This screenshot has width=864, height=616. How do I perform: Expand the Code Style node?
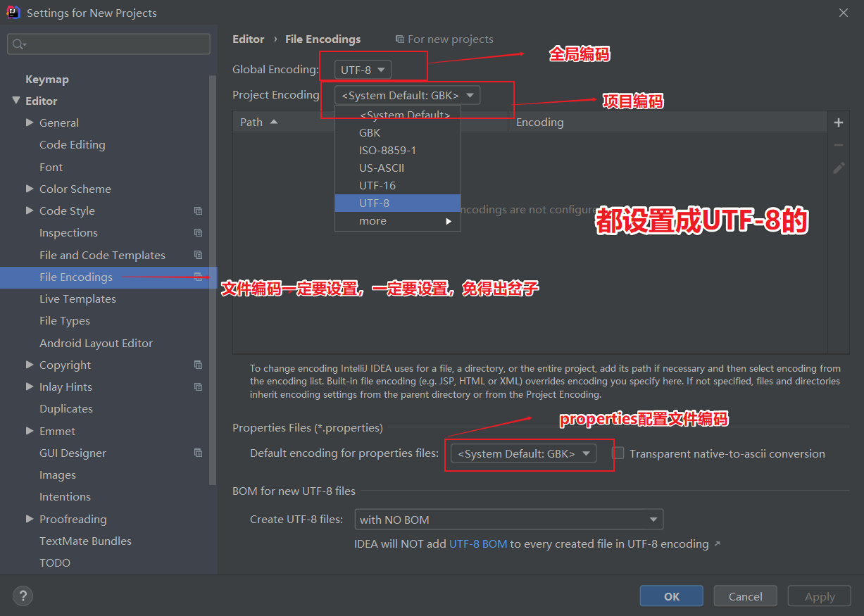coord(30,210)
